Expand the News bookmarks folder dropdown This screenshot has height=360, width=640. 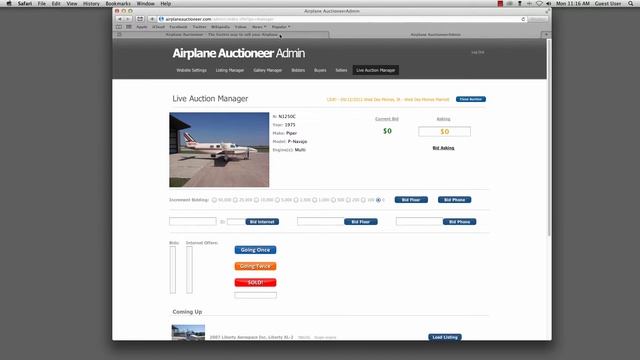click(x=259, y=27)
